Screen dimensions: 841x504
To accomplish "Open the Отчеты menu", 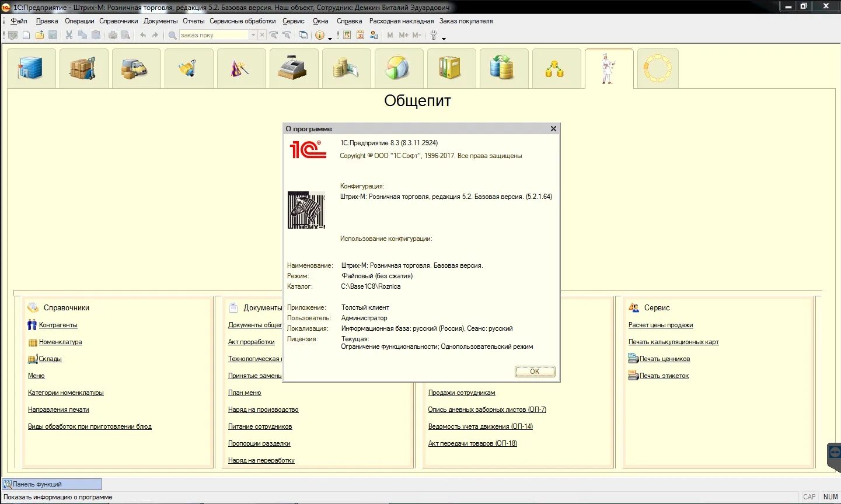I will 194,21.
